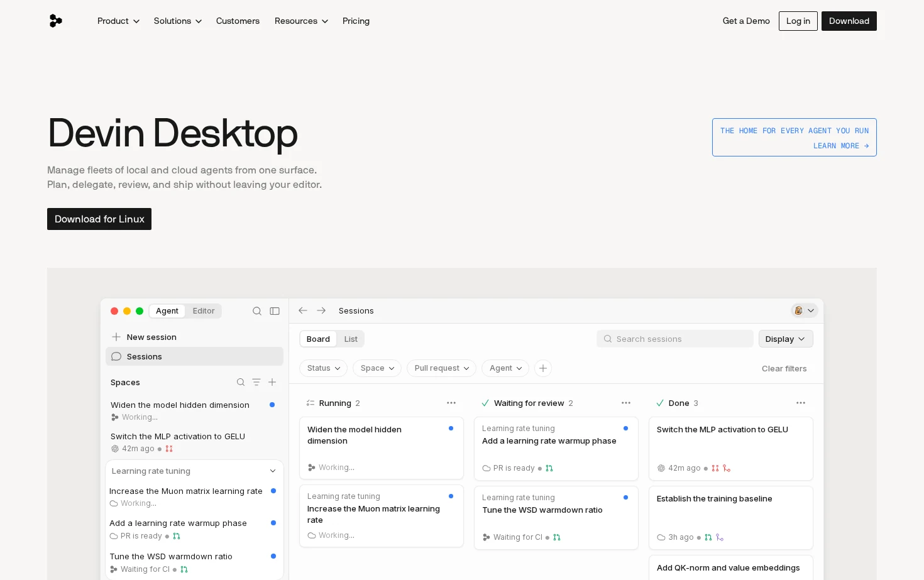
Task: Switch to the Board view
Action: 318,339
